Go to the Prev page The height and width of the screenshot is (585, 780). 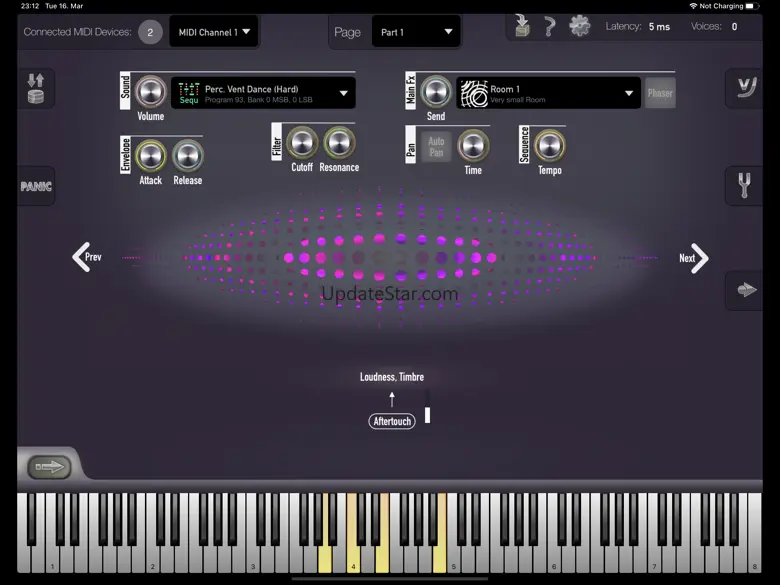(x=87, y=257)
